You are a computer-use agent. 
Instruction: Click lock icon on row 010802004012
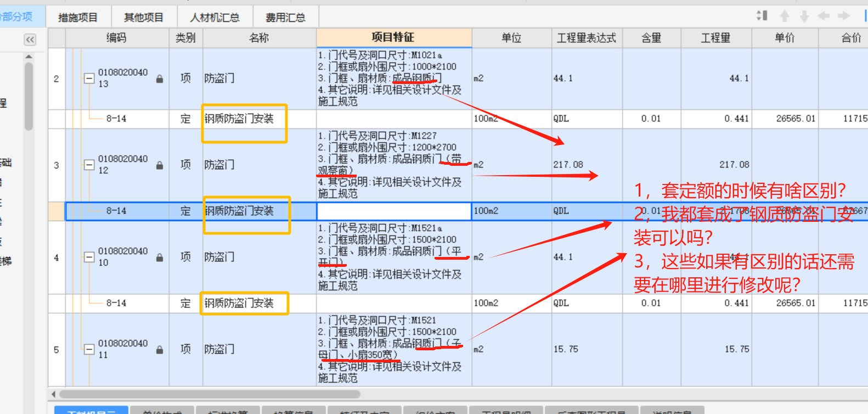[x=160, y=165]
